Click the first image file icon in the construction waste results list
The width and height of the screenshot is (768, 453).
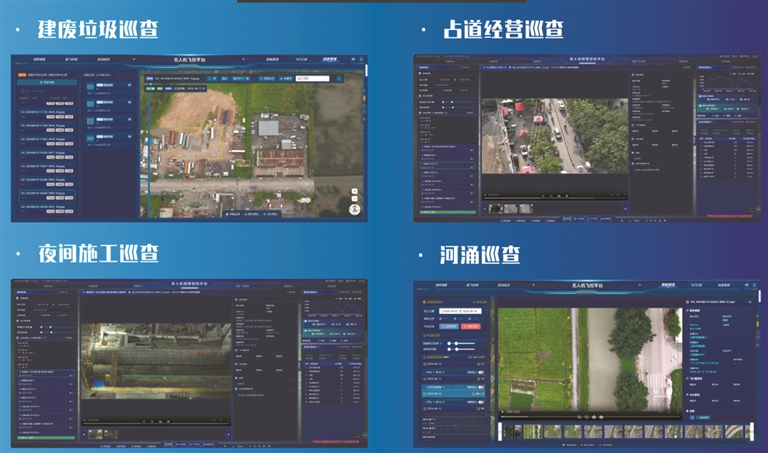(92, 87)
